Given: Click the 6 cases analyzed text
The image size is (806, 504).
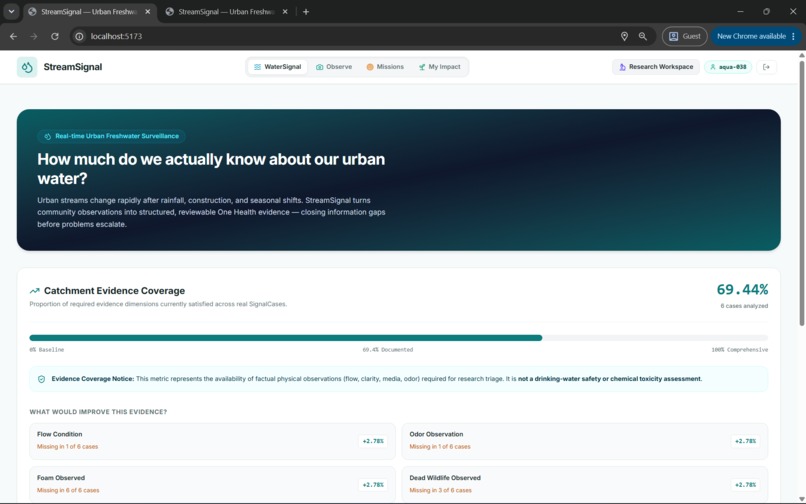Looking at the screenshot, I should pyautogui.click(x=744, y=306).
